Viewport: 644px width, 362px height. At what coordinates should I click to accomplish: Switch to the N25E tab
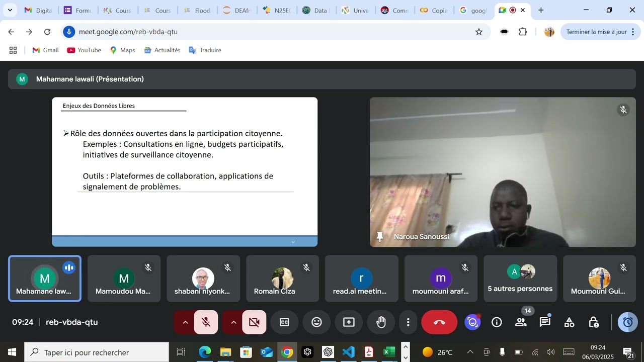276,10
